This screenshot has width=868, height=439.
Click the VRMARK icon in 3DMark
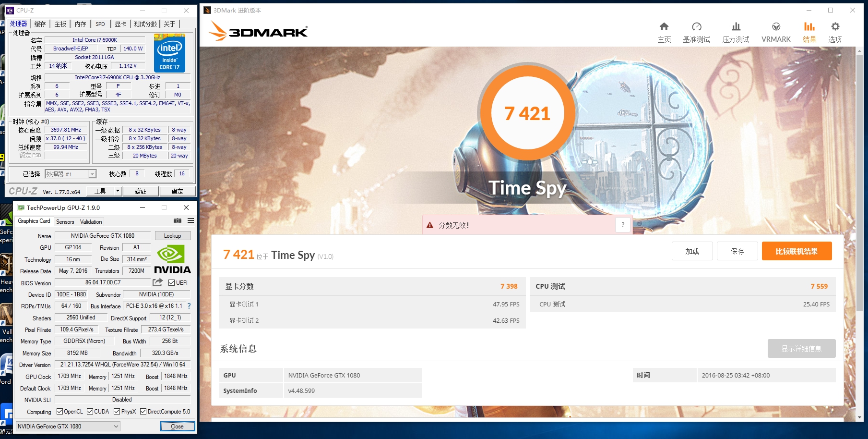pyautogui.click(x=775, y=27)
